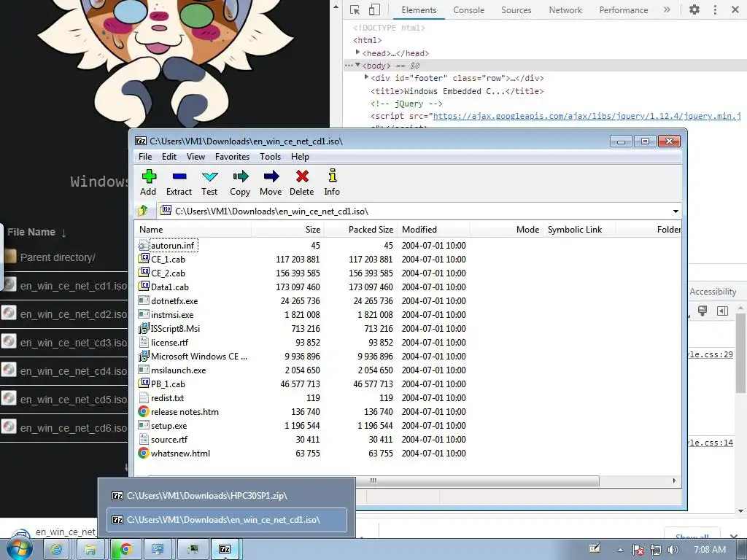Open the Elements tab in DevTools
Image resolution: width=747 pixels, height=560 pixels.
pyautogui.click(x=419, y=10)
